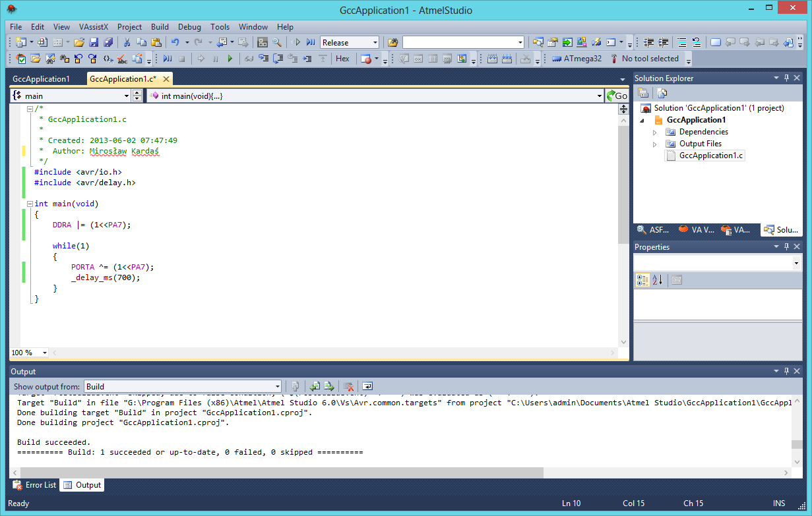Click the Breakpoint options icon
Screen dimensions: 812x516
click(x=366, y=59)
